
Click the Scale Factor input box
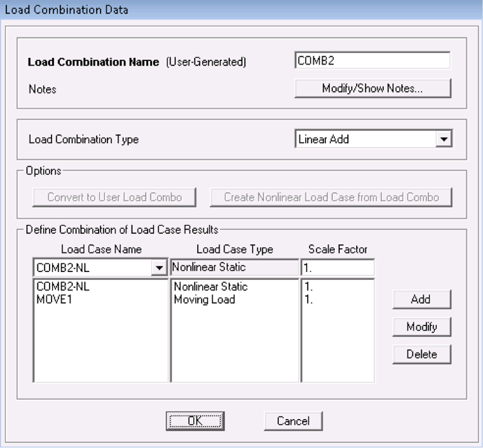(337, 268)
